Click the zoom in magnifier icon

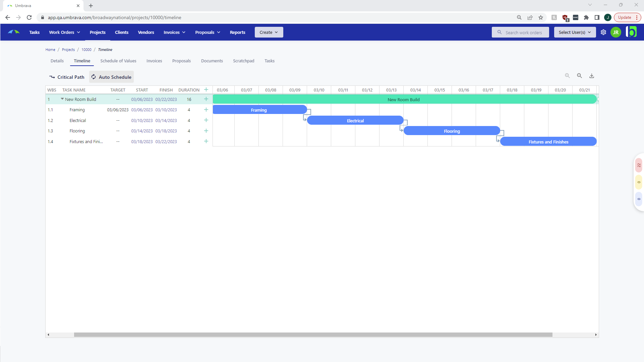pyautogui.click(x=567, y=75)
